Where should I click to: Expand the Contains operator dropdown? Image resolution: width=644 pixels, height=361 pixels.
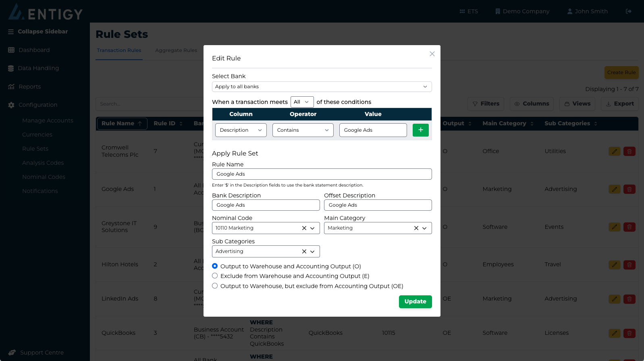[x=303, y=130]
